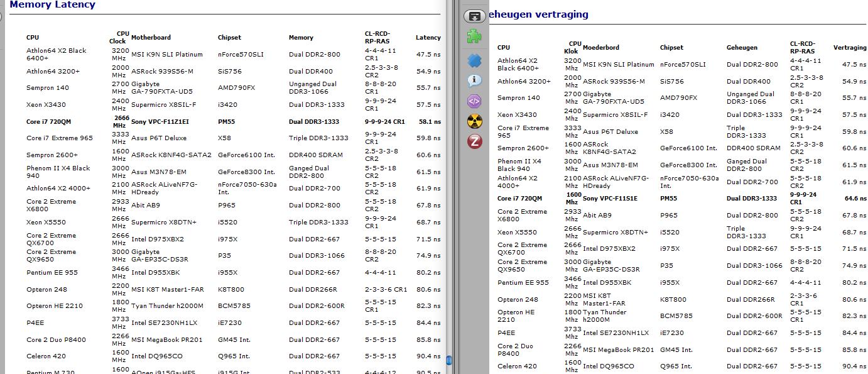Click Opteron 248 in the Geheugen vertraging table

tap(518, 300)
